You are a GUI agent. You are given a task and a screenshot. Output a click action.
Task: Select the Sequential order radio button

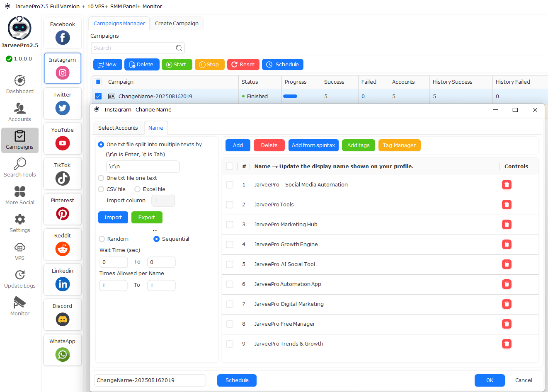click(x=157, y=239)
